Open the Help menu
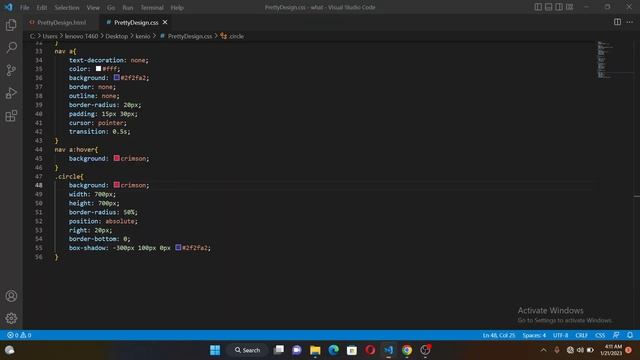Viewport: 640px width, 360px height. [177, 7]
